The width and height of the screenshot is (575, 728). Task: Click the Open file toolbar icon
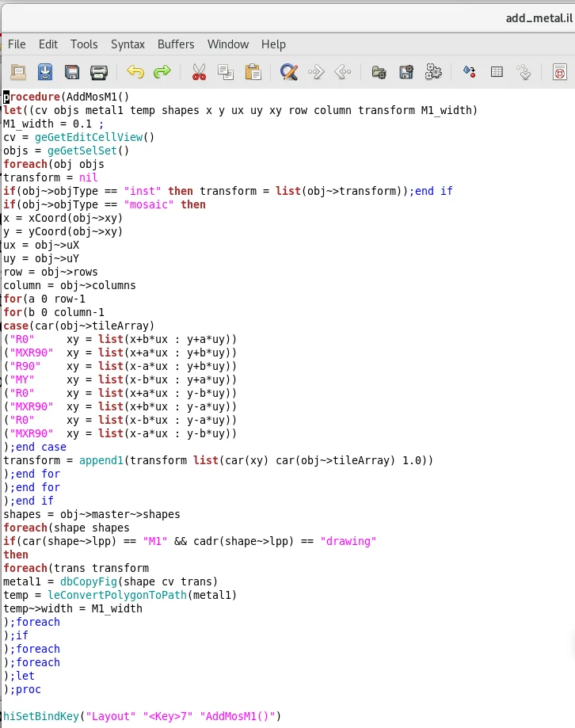click(18, 72)
